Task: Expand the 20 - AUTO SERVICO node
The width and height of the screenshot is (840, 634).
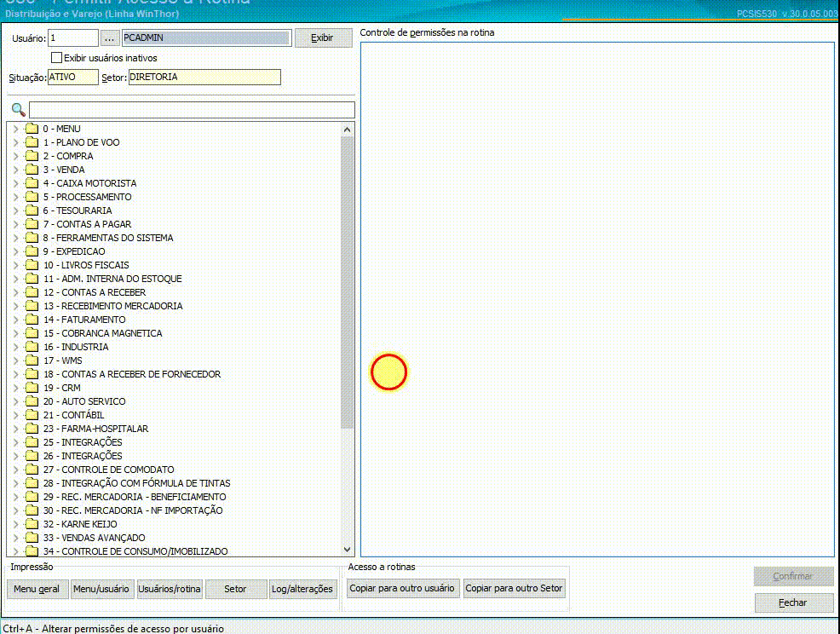Action: click(x=15, y=401)
